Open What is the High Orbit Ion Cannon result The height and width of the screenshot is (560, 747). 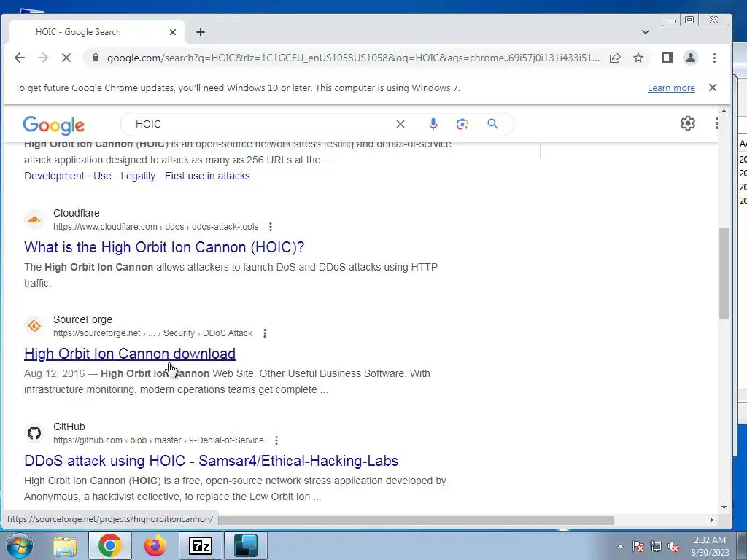pos(164,247)
